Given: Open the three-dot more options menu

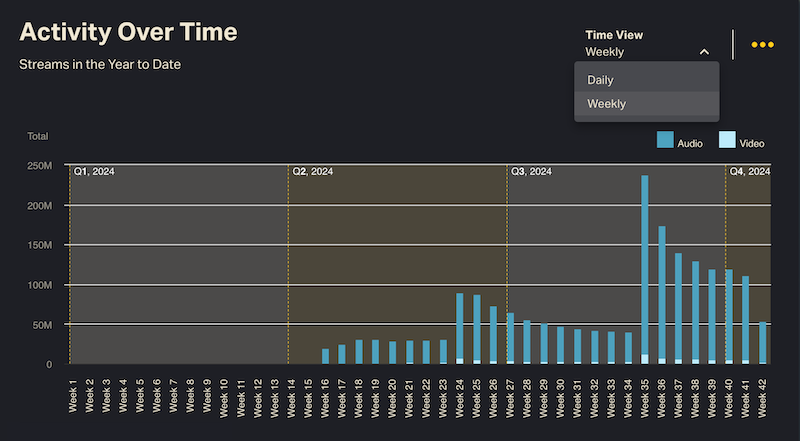Looking at the screenshot, I should coord(762,45).
